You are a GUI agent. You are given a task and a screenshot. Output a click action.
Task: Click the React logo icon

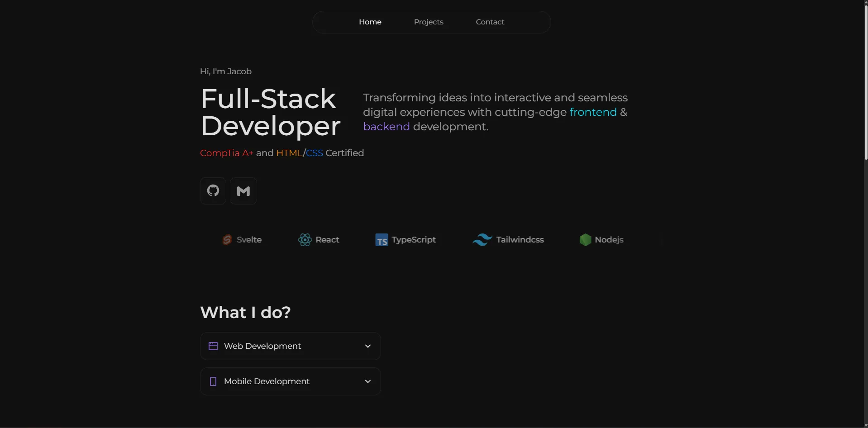click(305, 239)
